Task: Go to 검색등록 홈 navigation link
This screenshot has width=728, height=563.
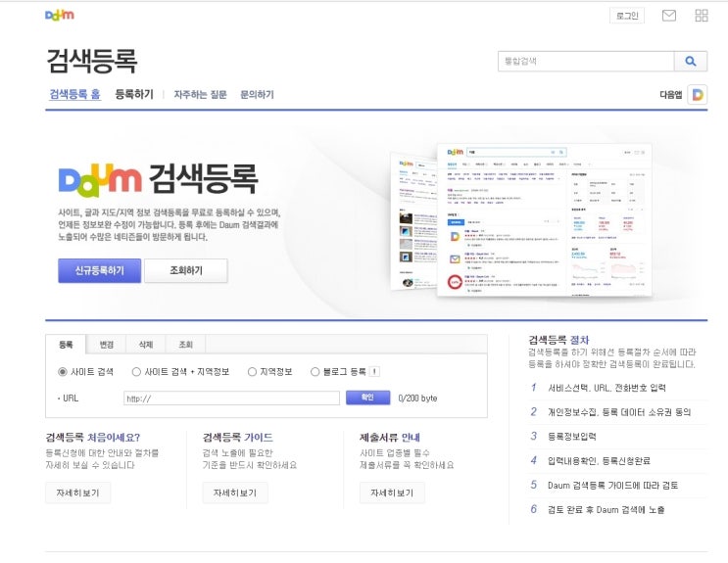Action: tap(74, 94)
